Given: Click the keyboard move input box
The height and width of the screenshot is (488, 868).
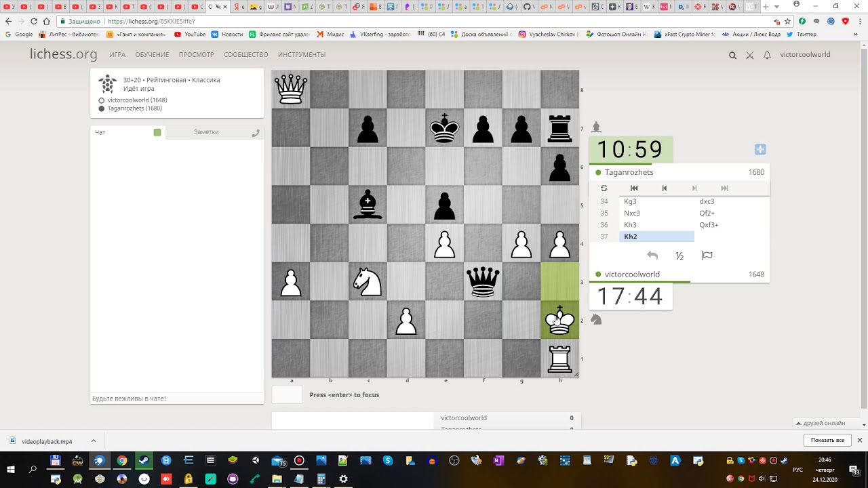Looking at the screenshot, I should [x=287, y=395].
